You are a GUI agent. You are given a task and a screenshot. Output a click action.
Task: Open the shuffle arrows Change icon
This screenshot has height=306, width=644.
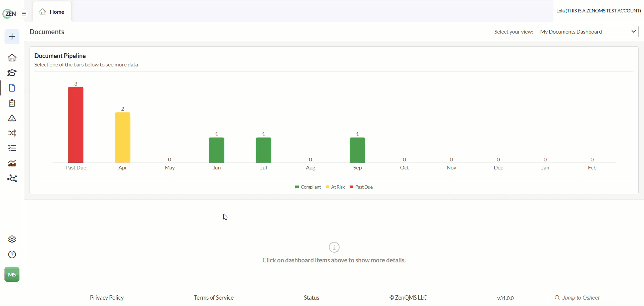point(12,133)
